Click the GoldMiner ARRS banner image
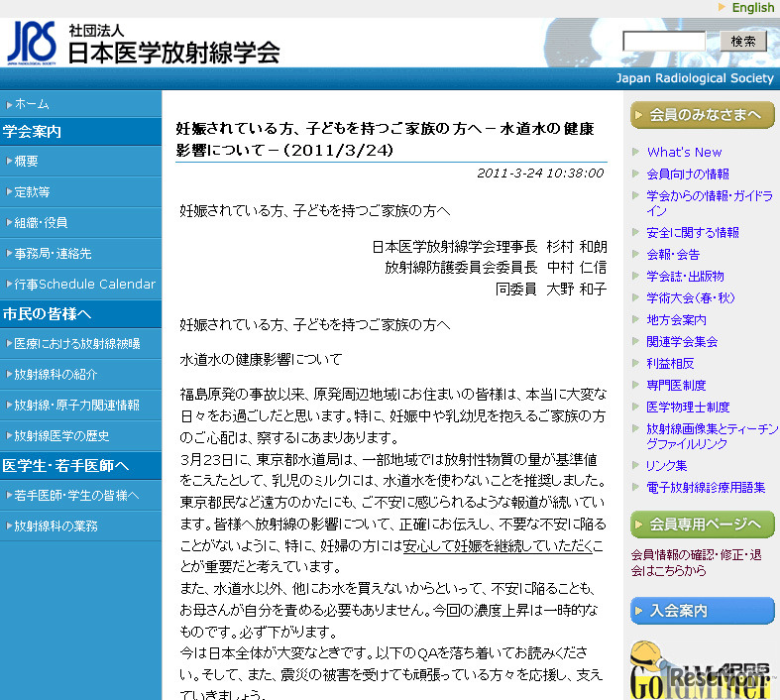 pos(702,670)
